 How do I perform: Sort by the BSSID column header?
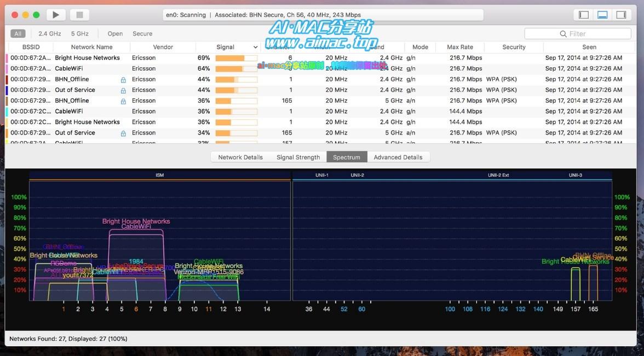(x=31, y=47)
